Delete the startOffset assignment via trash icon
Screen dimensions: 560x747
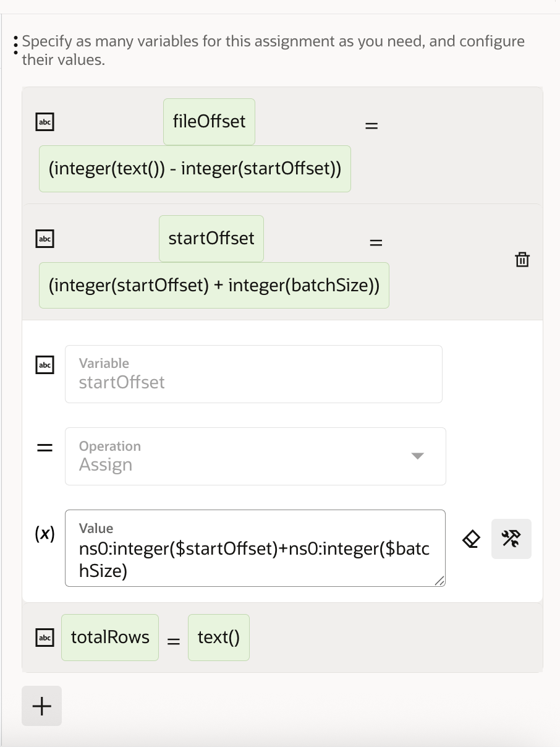[522, 260]
